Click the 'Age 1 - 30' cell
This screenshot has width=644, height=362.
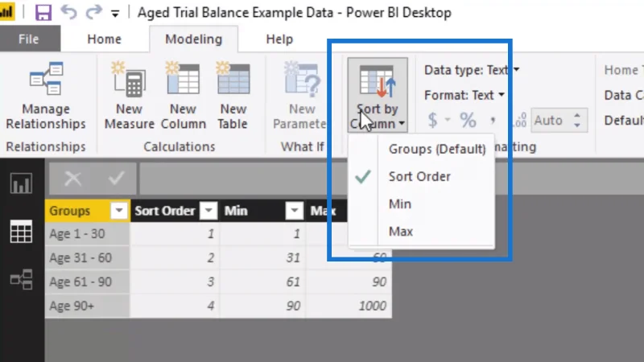[88, 234]
